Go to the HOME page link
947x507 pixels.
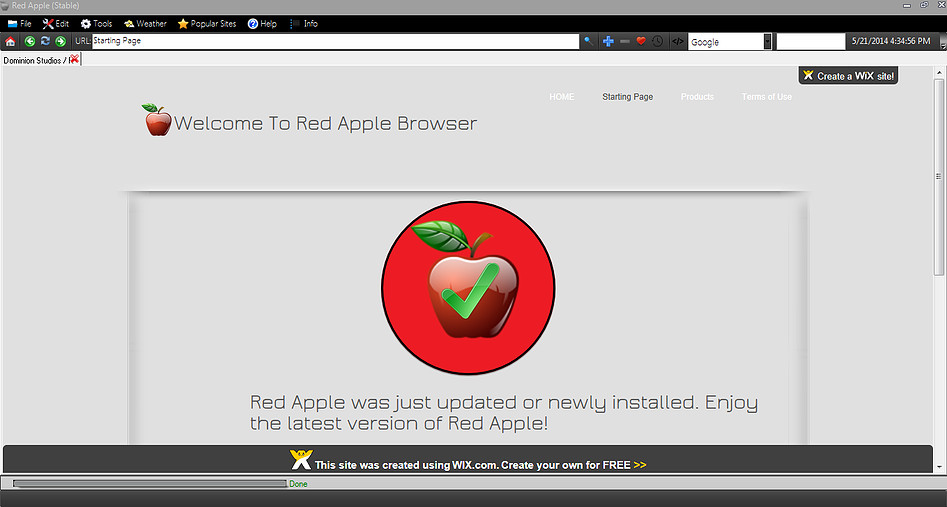click(x=562, y=97)
